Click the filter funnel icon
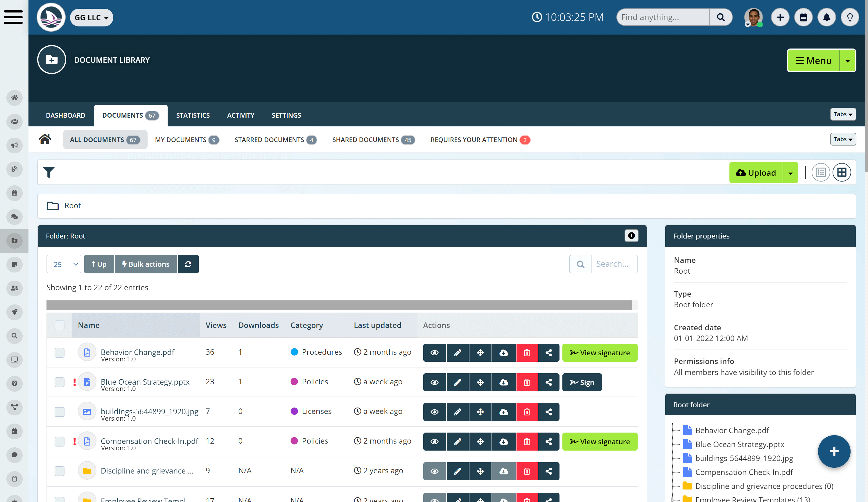The image size is (868, 502). click(x=49, y=172)
